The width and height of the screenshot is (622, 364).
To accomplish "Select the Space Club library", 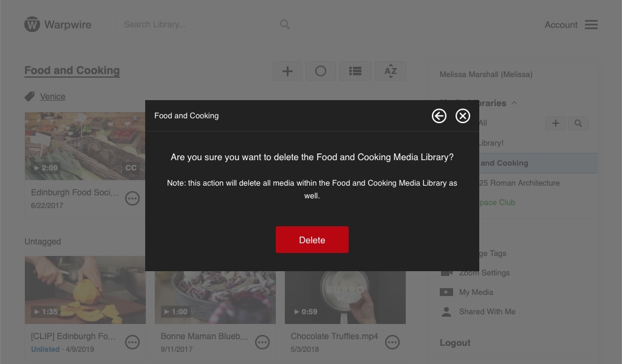I will point(497,203).
